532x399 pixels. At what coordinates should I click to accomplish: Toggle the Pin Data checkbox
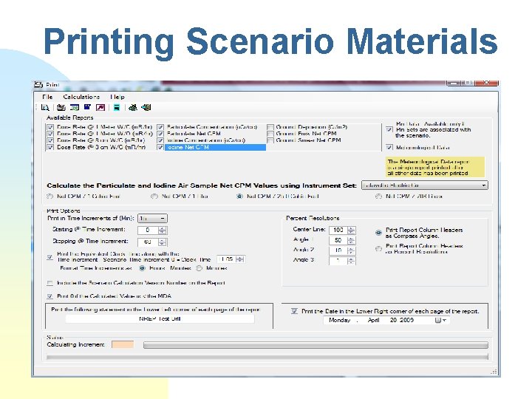coord(389,129)
